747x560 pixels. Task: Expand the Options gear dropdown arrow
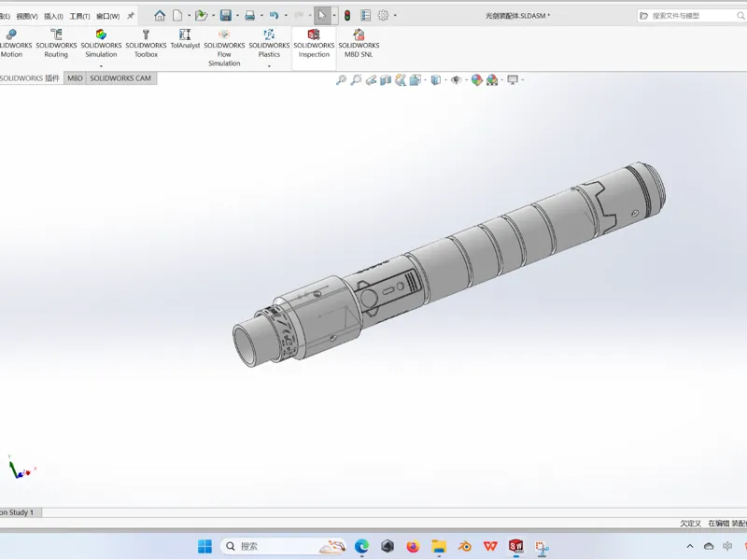[x=395, y=16]
